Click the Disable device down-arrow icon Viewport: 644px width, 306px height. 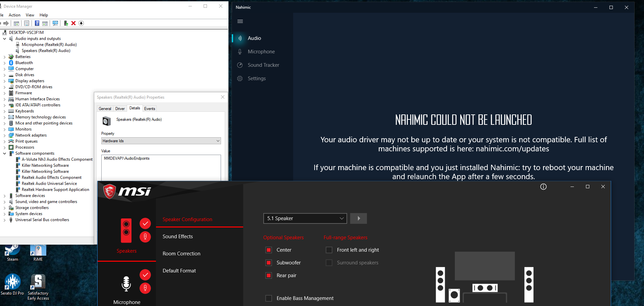click(x=81, y=23)
